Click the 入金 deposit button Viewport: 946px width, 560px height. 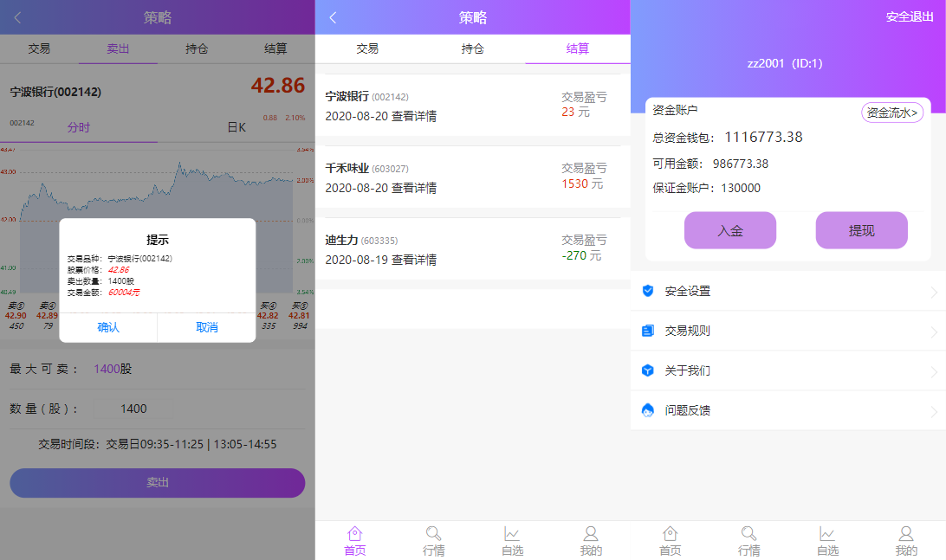pos(730,230)
